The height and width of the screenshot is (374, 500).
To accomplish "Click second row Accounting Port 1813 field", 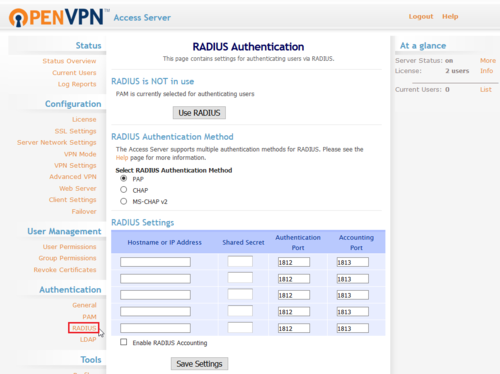I will tap(353, 279).
